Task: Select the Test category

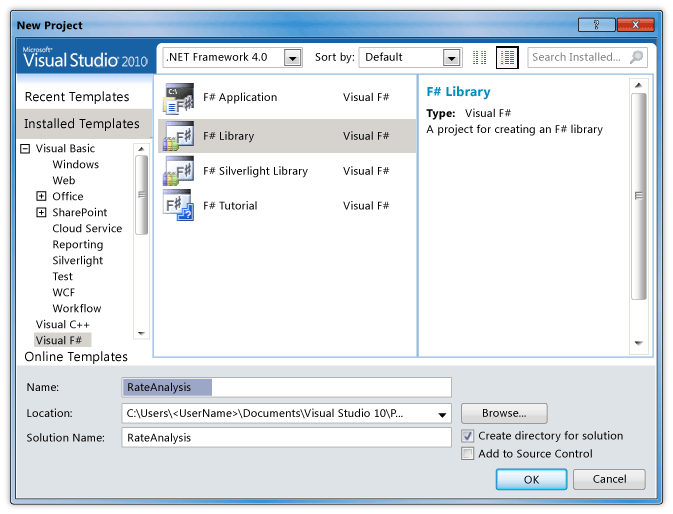Action: tap(62, 277)
